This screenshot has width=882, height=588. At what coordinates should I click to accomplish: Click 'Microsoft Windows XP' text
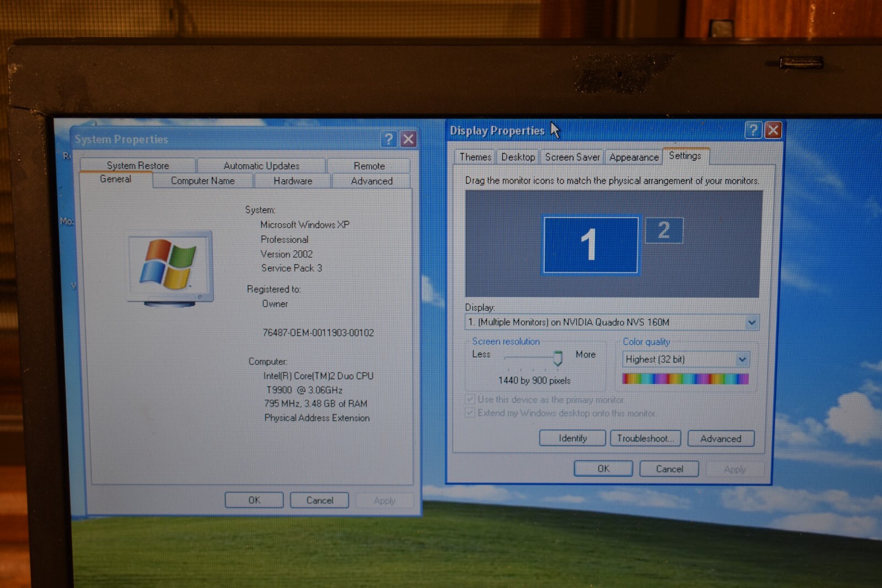pos(305,225)
